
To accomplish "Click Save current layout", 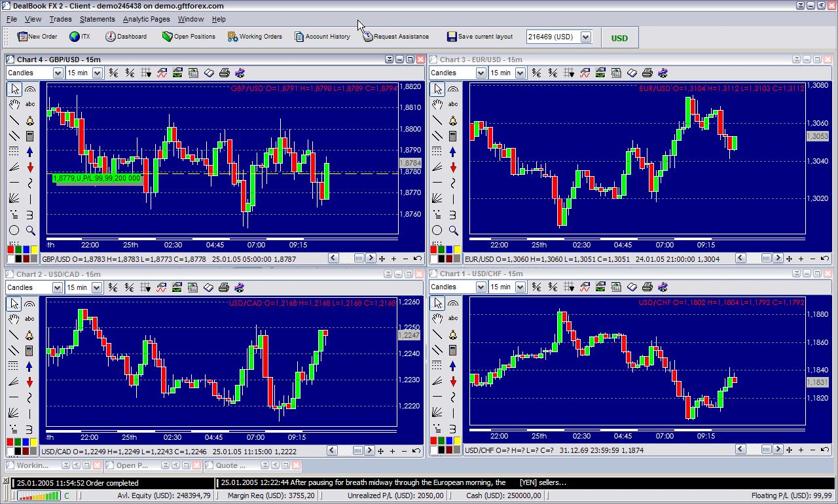I will pyautogui.click(x=480, y=37).
